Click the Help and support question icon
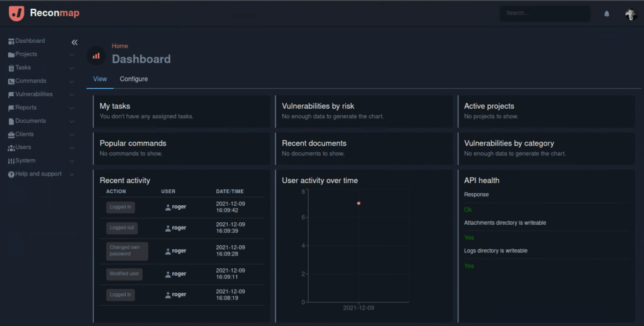 point(11,174)
